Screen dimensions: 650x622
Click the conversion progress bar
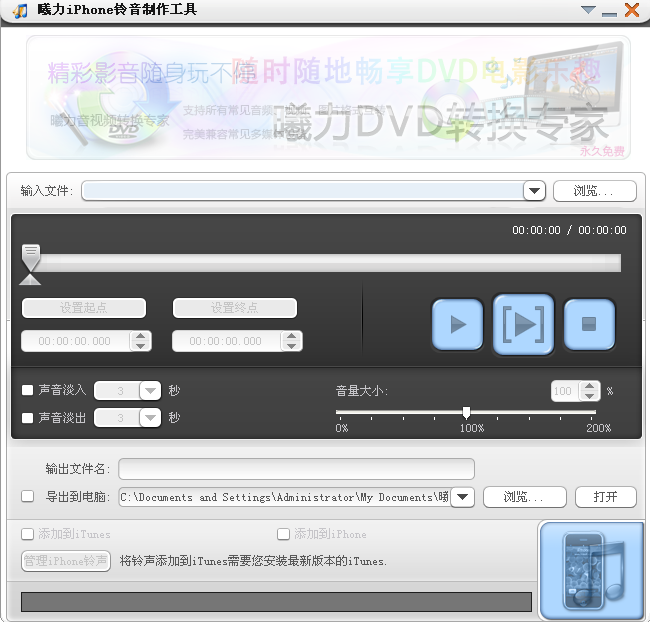tap(276, 602)
